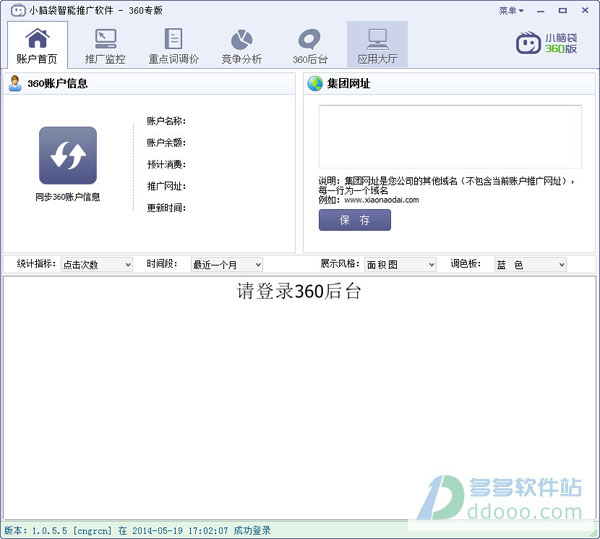Image resolution: width=600 pixels, height=539 pixels.
Task: Click the 推广网址 label
Action: [166, 186]
